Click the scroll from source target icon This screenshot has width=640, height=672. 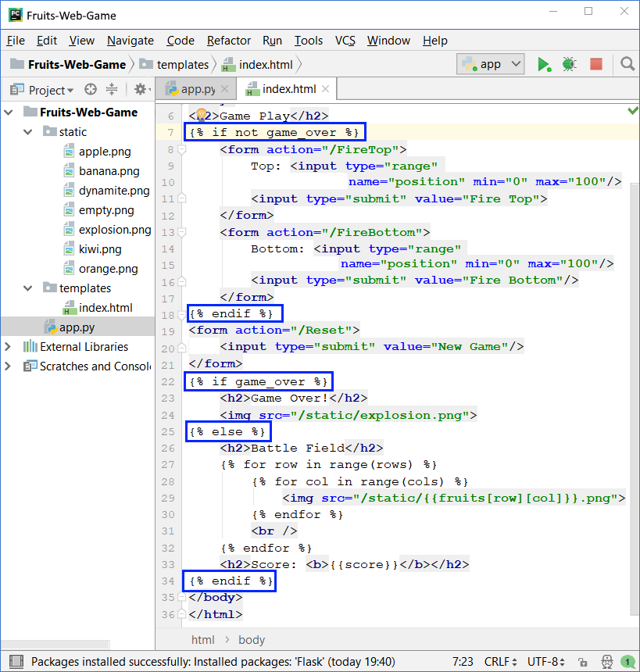tap(91, 90)
